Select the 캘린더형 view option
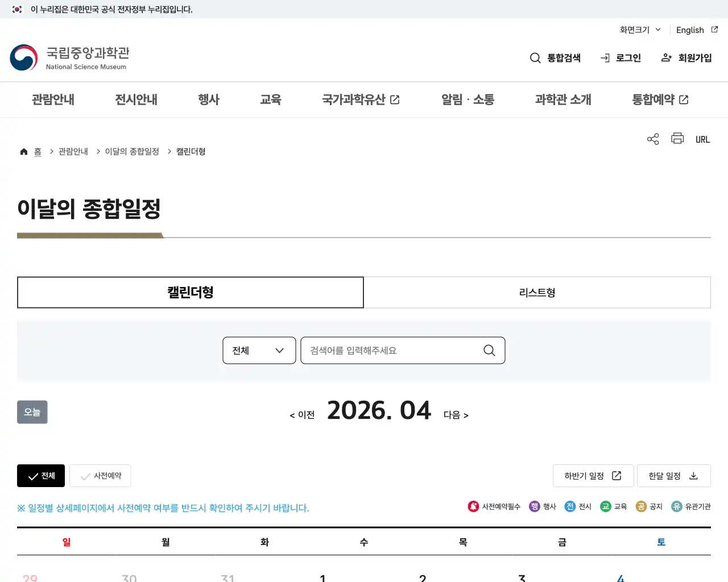Screen dimensions: 728x582 tap(191, 292)
